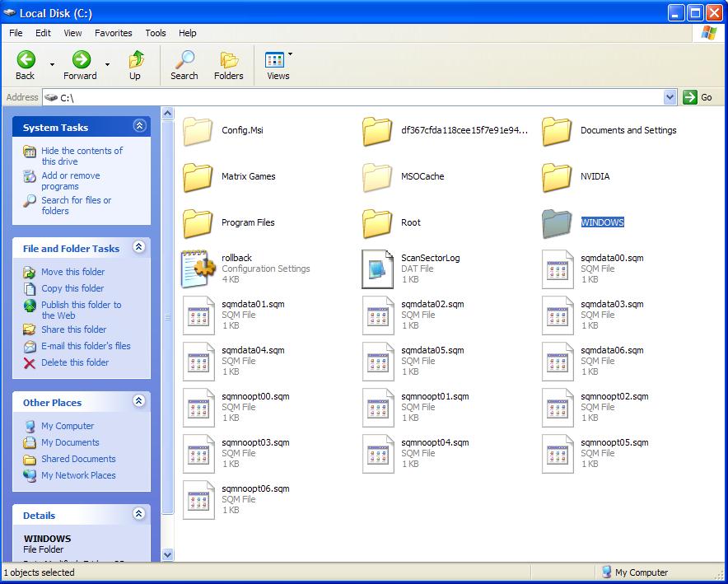Viewport: 728px width, 584px height.
Task: Open the View menu
Action: point(73,33)
